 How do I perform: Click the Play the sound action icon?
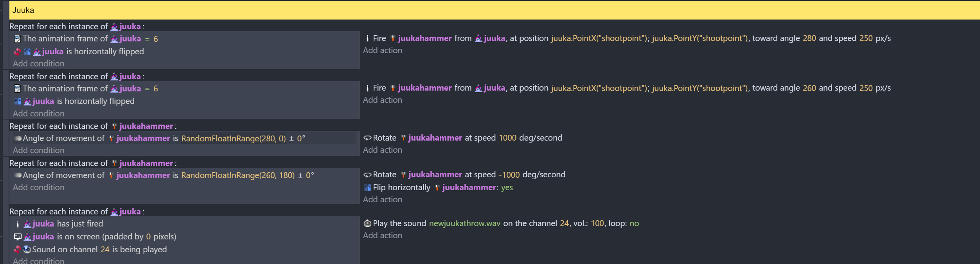click(367, 223)
